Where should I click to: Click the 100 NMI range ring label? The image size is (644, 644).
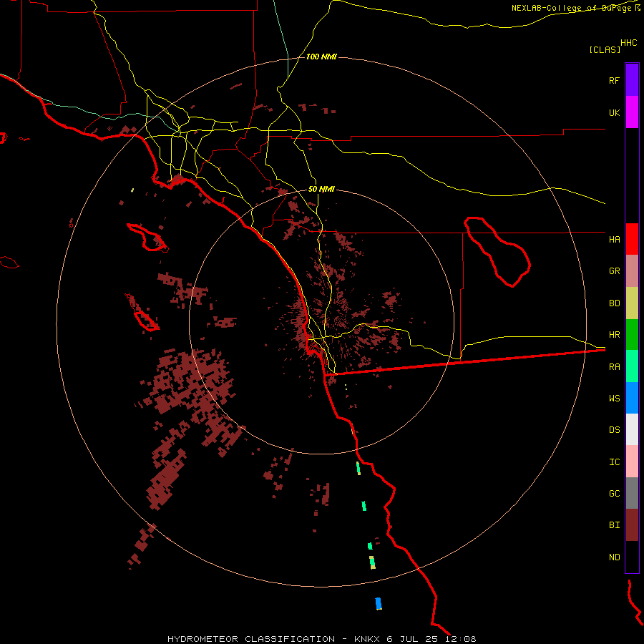pyautogui.click(x=321, y=57)
